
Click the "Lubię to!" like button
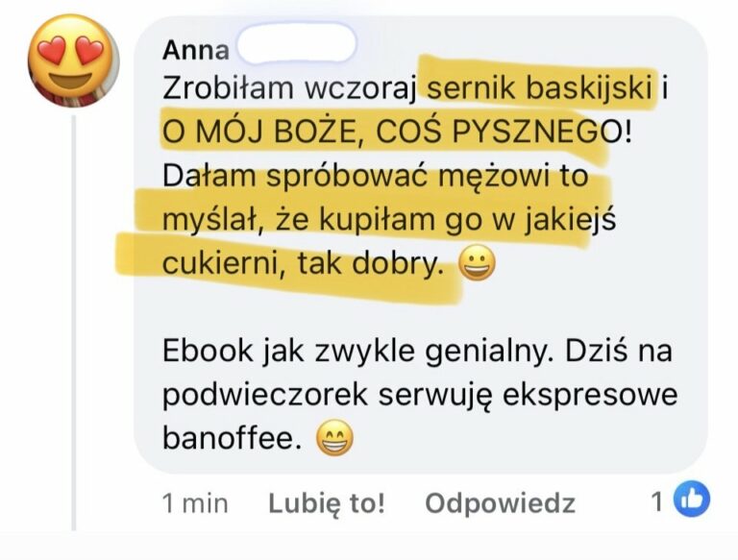pos(327,503)
